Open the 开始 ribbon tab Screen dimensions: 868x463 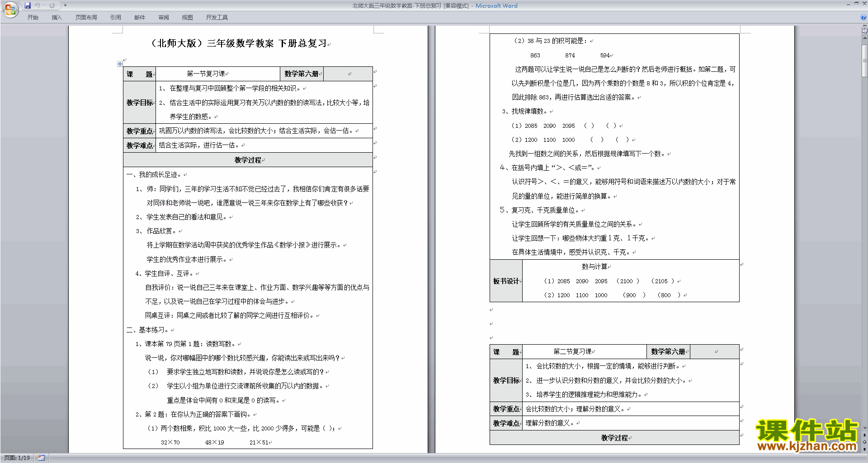tap(33, 18)
